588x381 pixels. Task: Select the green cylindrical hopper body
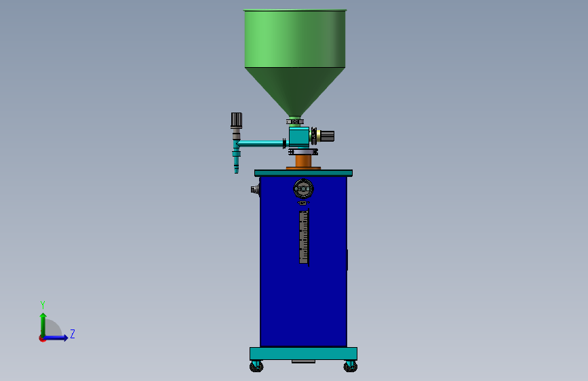coord(295,39)
